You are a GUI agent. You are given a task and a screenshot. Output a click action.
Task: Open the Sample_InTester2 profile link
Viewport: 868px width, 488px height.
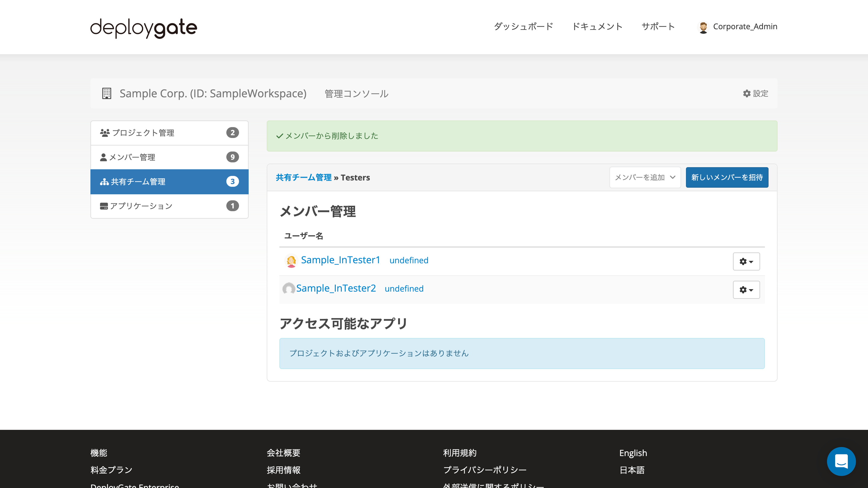[336, 288]
